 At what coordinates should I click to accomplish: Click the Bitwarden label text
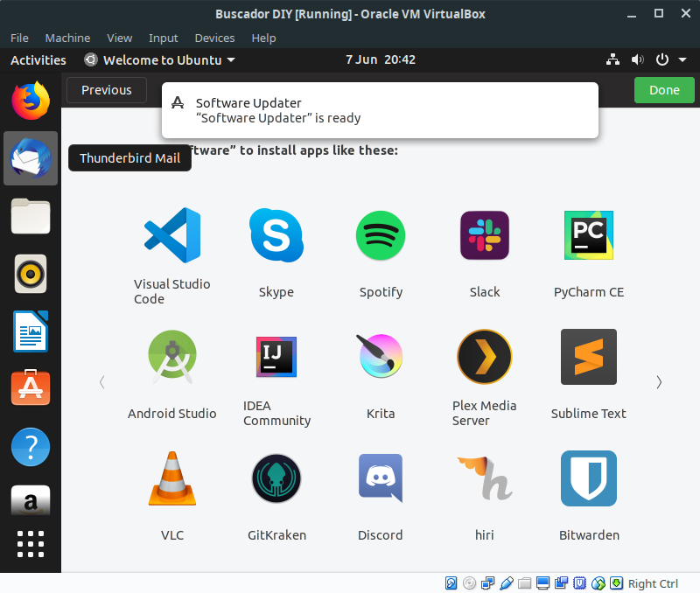tap(589, 534)
